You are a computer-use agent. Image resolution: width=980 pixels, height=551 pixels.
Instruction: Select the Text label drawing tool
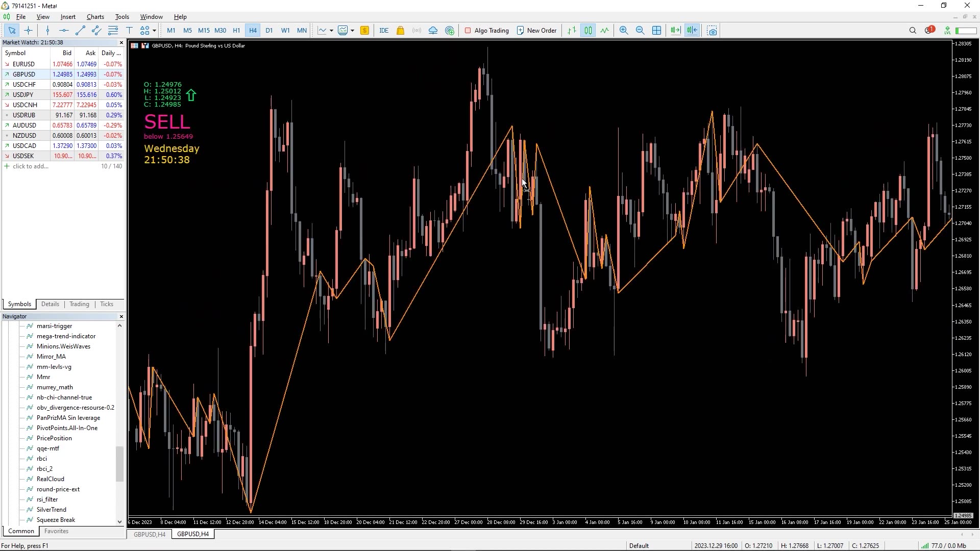click(129, 30)
